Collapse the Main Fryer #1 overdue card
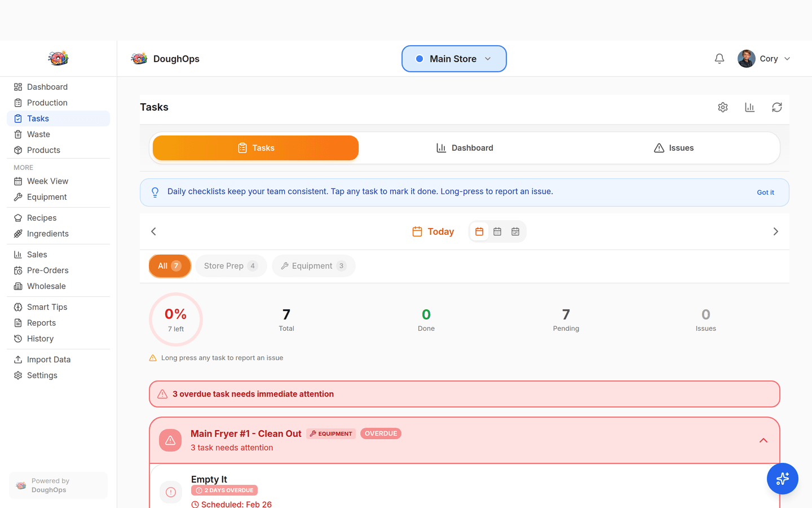Image resolution: width=812 pixels, height=508 pixels. click(x=763, y=440)
